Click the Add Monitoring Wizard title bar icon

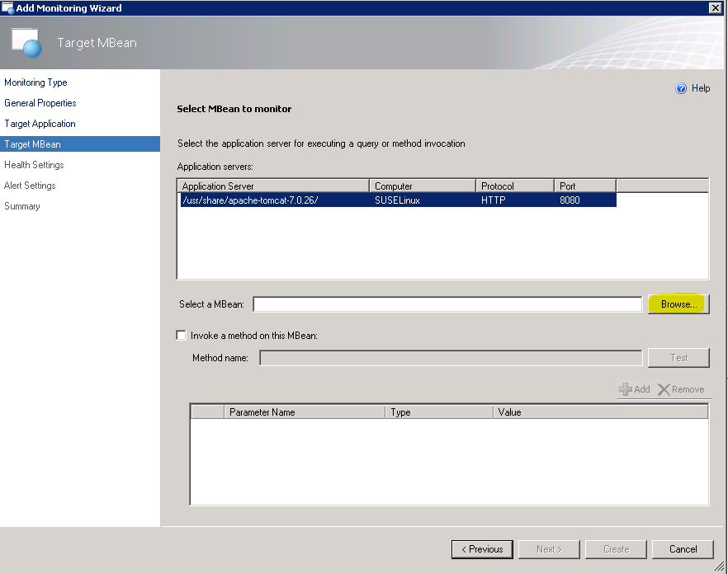pyautogui.click(x=8, y=7)
